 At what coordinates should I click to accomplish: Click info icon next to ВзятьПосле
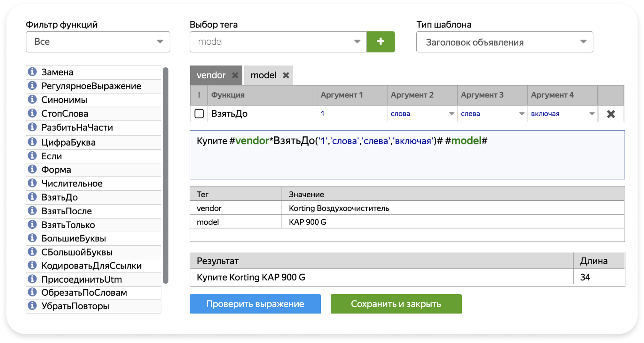tap(32, 211)
